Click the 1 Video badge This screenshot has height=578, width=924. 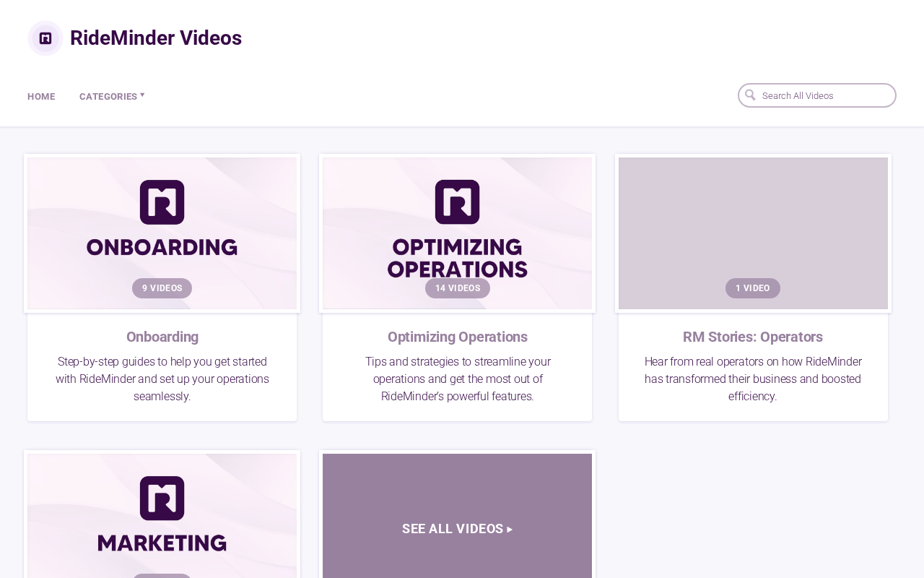click(753, 288)
